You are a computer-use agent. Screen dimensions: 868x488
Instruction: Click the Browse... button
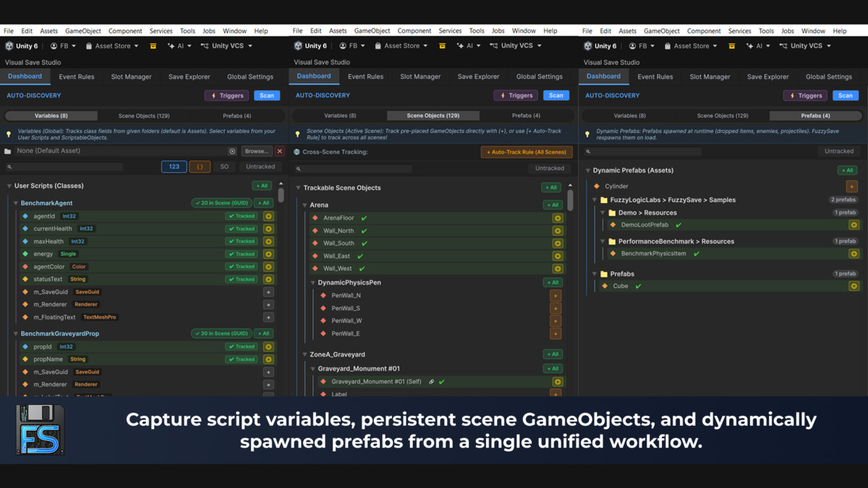pos(256,151)
